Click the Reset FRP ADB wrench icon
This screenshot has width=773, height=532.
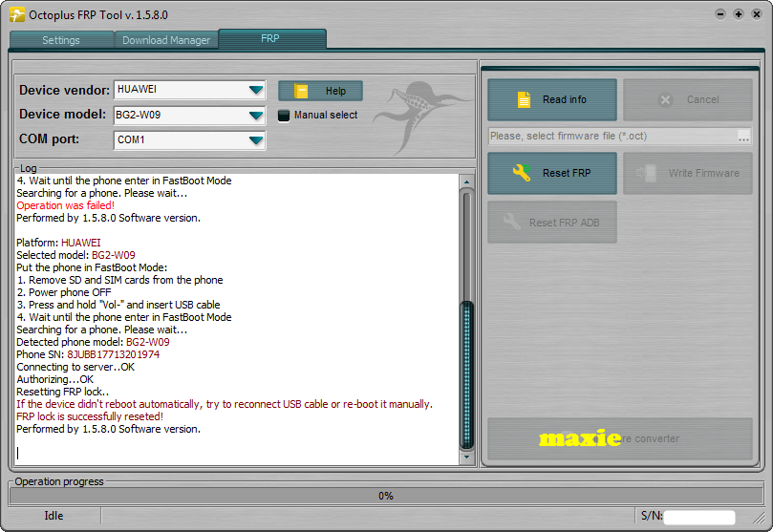tap(512, 222)
